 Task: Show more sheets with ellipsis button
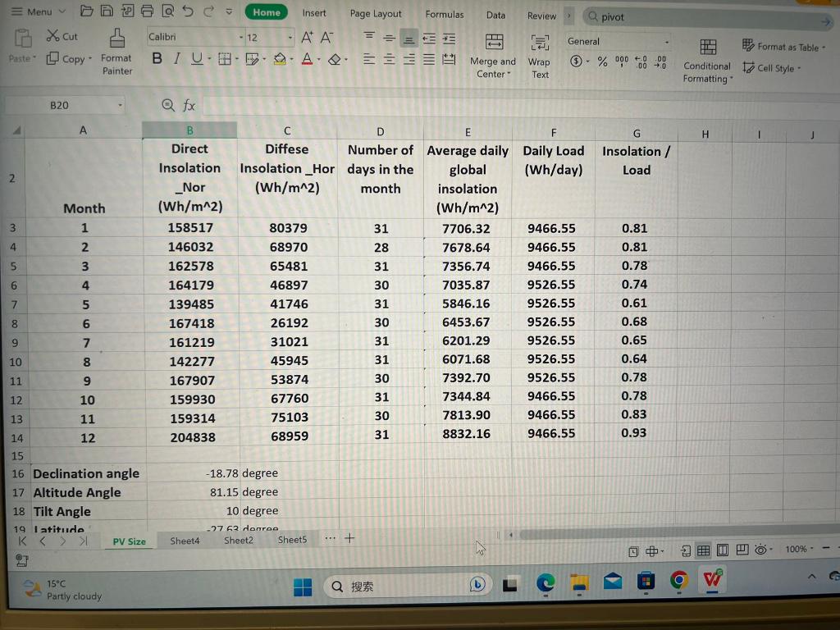(330, 538)
